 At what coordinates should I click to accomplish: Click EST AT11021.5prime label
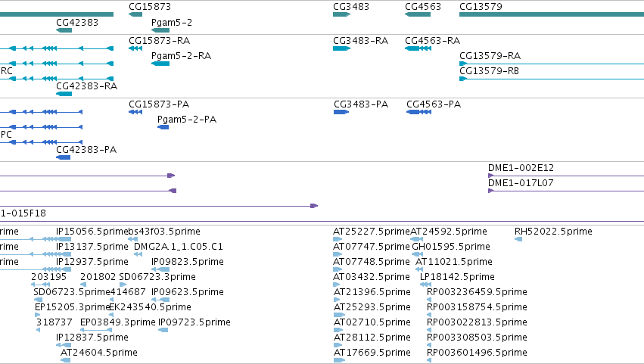pyautogui.click(x=454, y=262)
